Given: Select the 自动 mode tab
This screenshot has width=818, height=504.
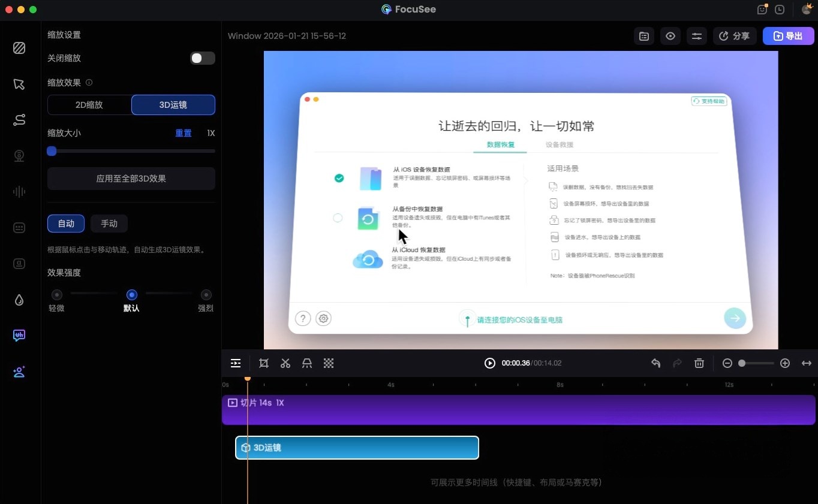Looking at the screenshot, I should click(66, 224).
